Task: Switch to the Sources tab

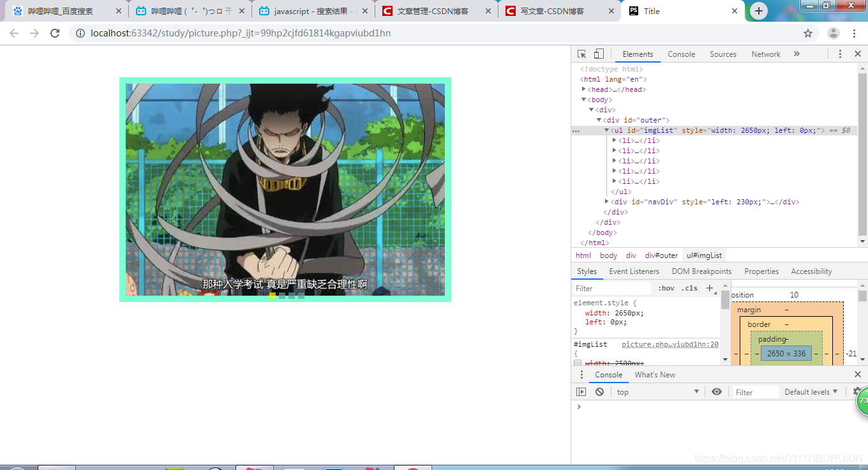Action: pyautogui.click(x=723, y=54)
